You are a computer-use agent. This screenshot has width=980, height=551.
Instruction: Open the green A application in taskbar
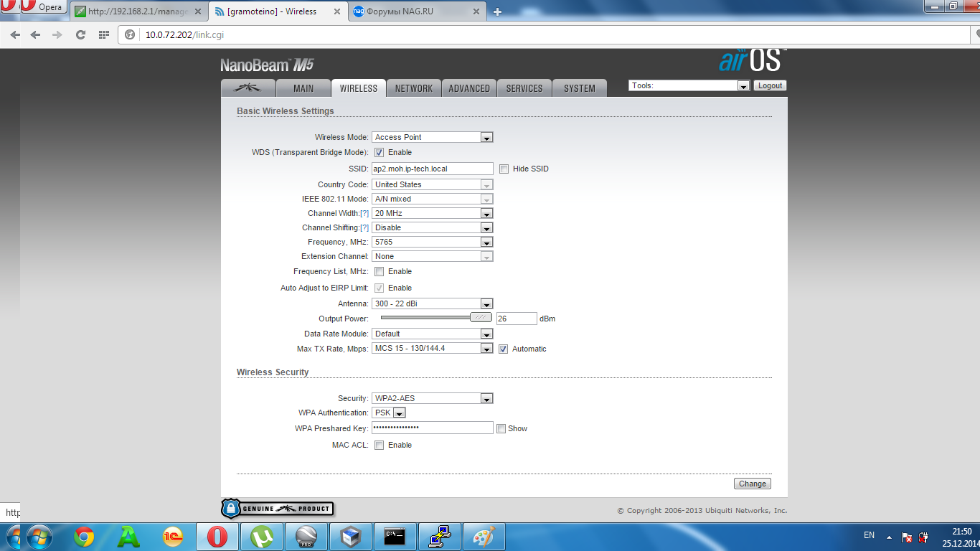click(x=128, y=537)
